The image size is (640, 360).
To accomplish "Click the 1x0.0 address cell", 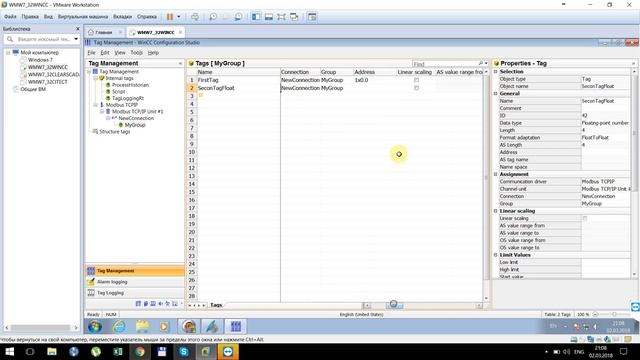I will pyautogui.click(x=375, y=80).
